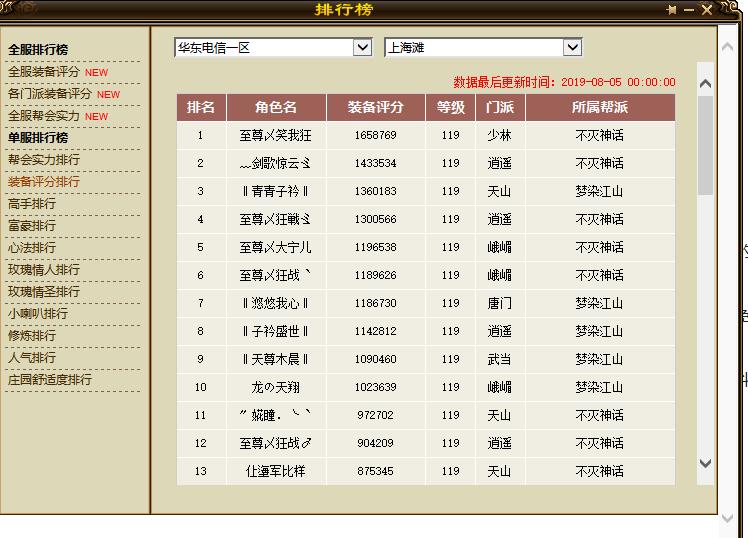
Task: Click the 单服排行榜 section heading
Action: (38, 137)
